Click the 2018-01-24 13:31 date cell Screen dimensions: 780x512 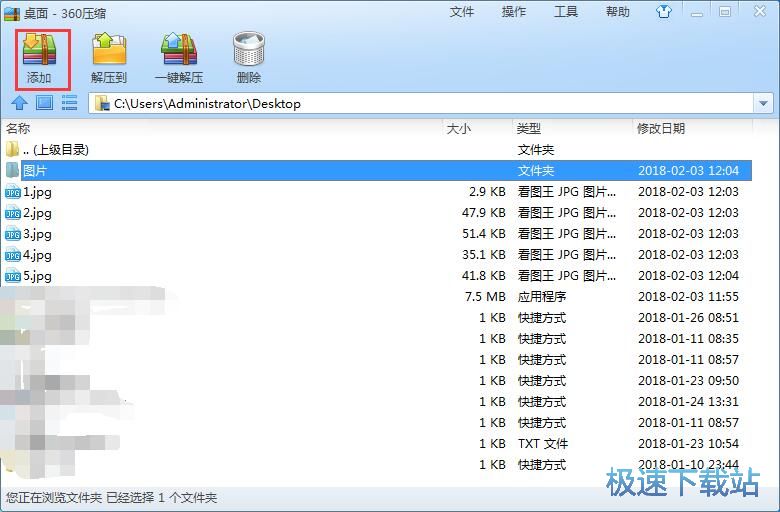pyautogui.click(x=688, y=402)
